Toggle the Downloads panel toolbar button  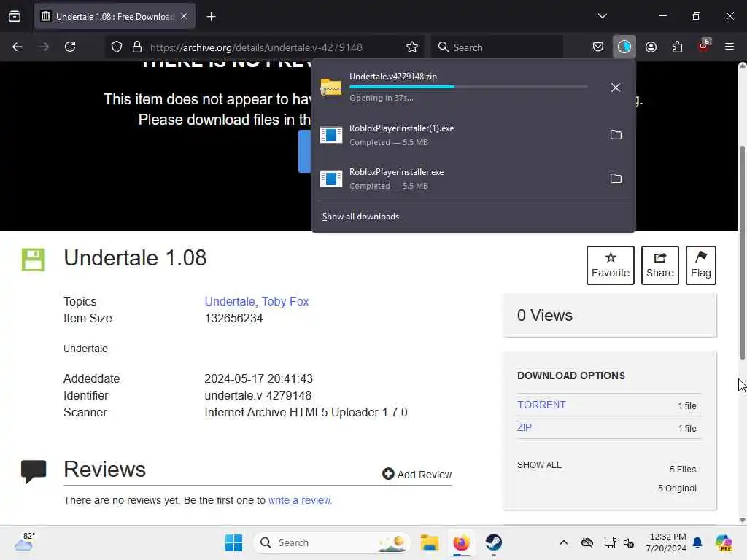(624, 47)
